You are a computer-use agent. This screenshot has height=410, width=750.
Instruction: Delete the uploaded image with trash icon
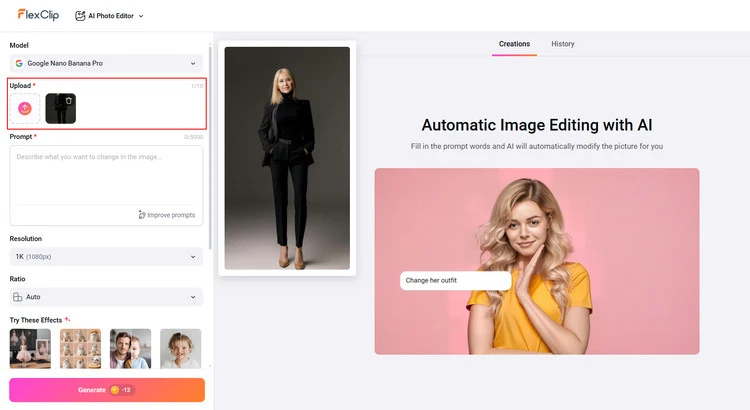pyautogui.click(x=68, y=101)
